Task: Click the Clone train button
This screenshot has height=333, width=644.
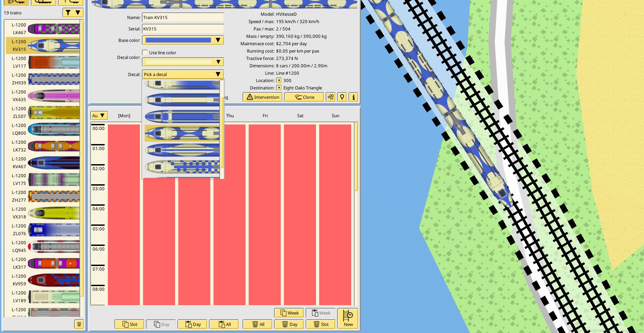Action: (304, 97)
